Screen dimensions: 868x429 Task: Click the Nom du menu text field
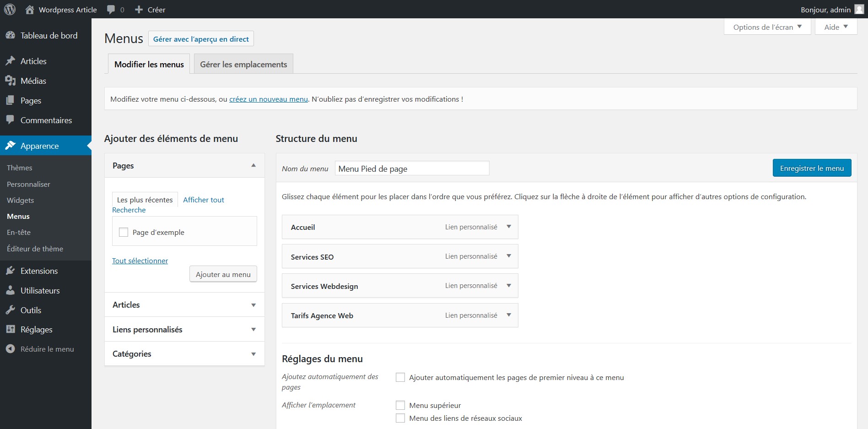412,168
